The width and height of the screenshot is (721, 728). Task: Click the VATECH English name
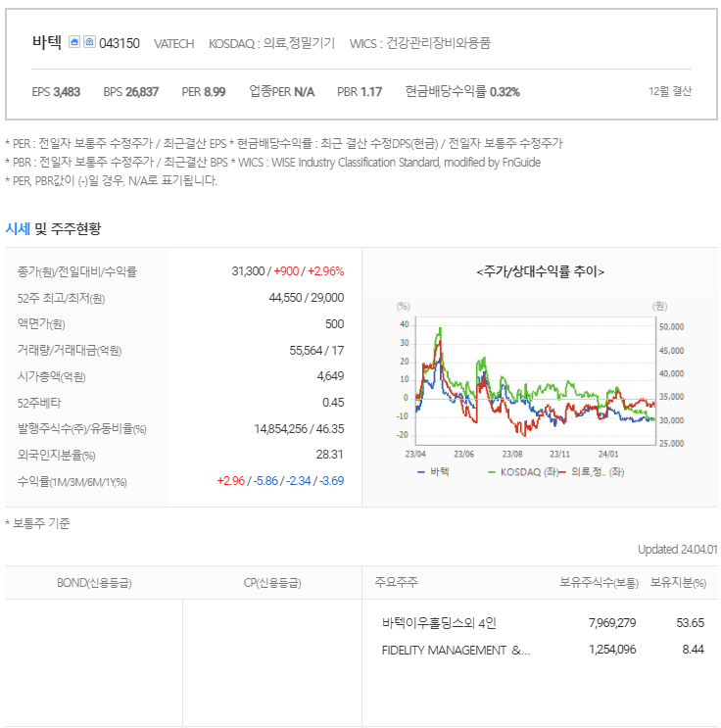click(x=174, y=44)
